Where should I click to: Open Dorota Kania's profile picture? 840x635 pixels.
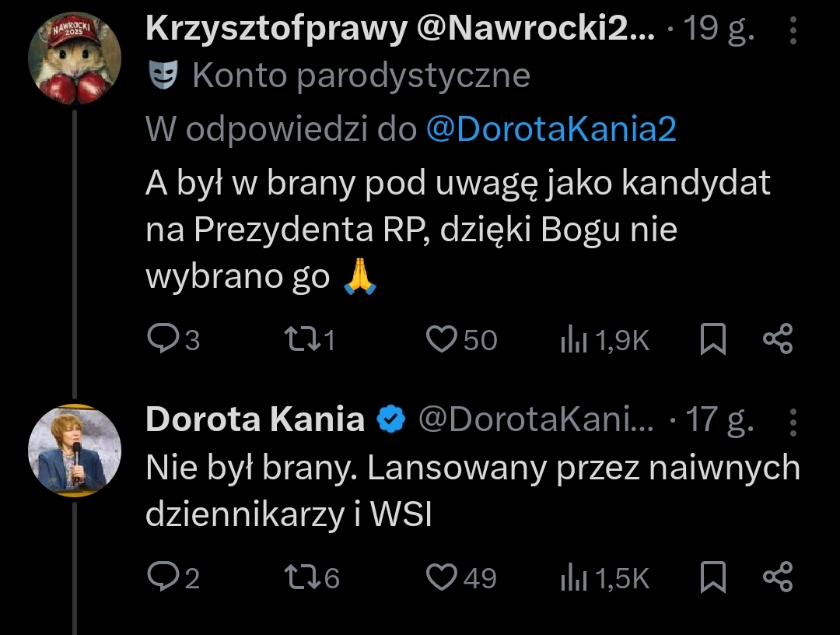coord(74,451)
